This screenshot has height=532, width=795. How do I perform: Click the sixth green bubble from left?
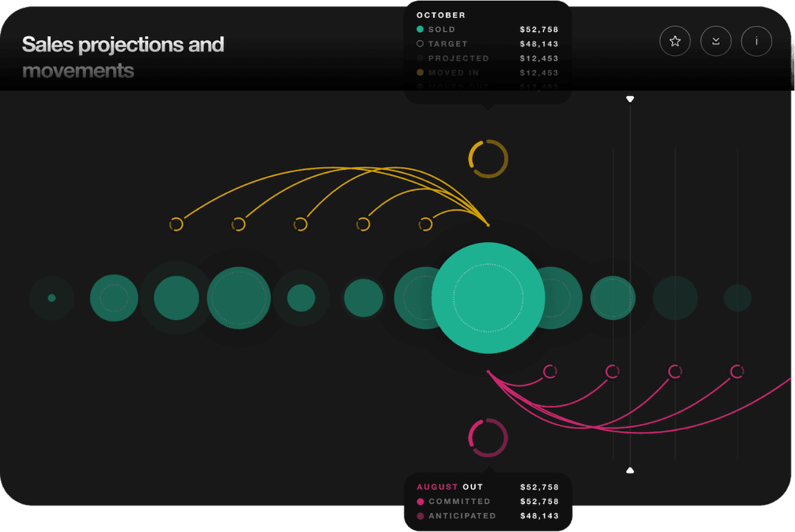(363, 298)
